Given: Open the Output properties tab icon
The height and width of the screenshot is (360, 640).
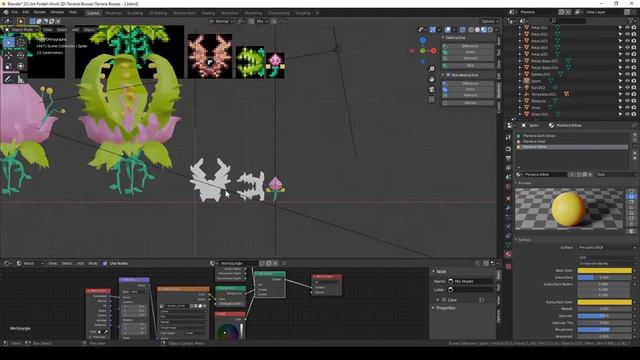Looking at the screenshot, I should (508, 158).
